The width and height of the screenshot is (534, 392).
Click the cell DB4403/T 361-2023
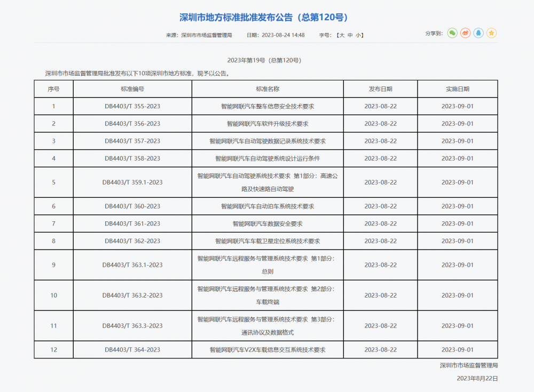click(x=132, y=223)
